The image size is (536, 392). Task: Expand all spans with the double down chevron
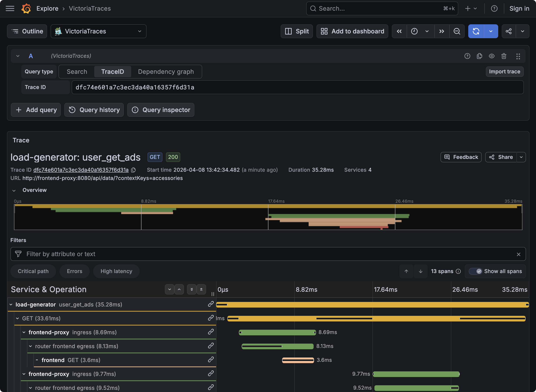(192, 289)
